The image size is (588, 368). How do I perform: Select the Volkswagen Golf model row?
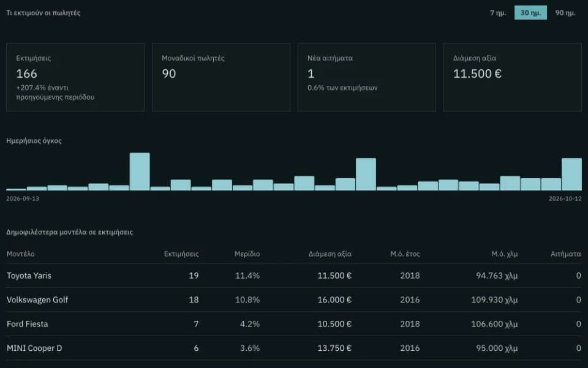tap(294, 300)
